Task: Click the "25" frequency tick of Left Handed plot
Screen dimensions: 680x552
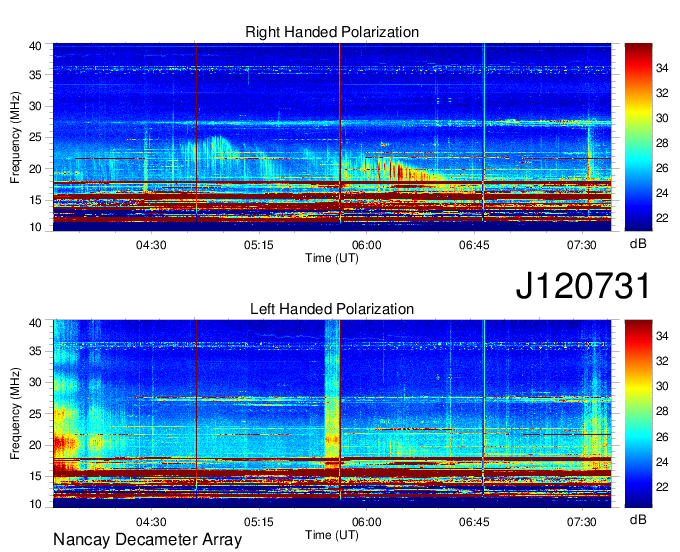Action: [36, 414]
